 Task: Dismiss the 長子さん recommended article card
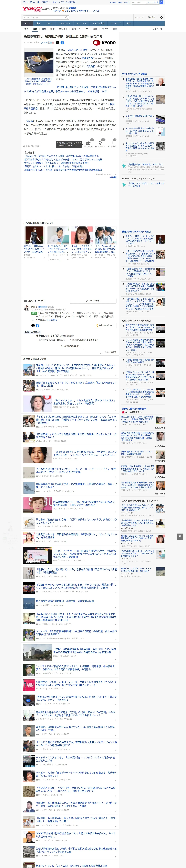[44, 258]
